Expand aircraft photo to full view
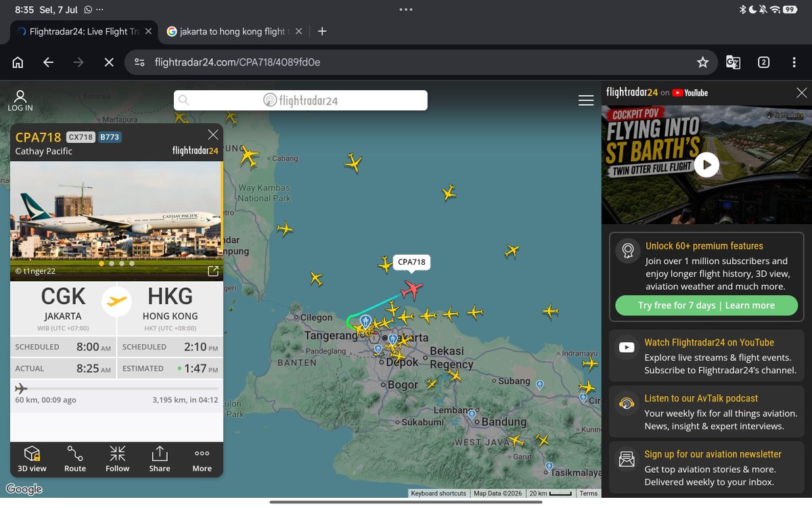Screen dimensions: 812x508 point(212,271)
